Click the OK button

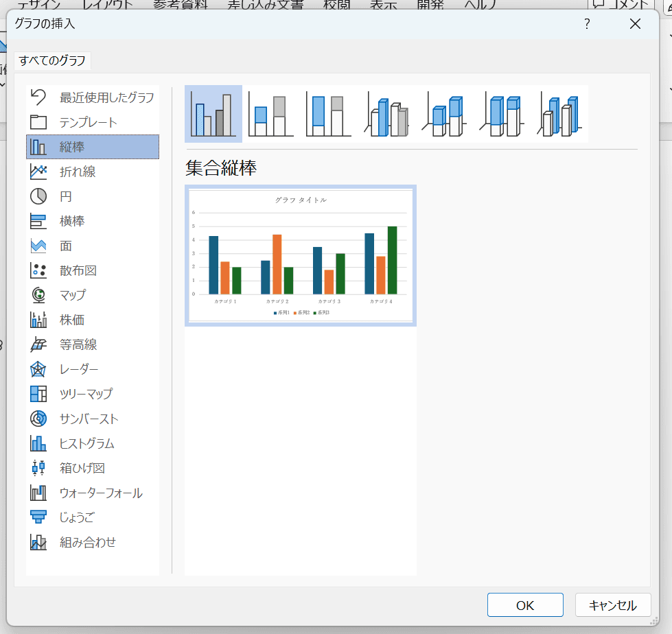[x=525, y=605]
